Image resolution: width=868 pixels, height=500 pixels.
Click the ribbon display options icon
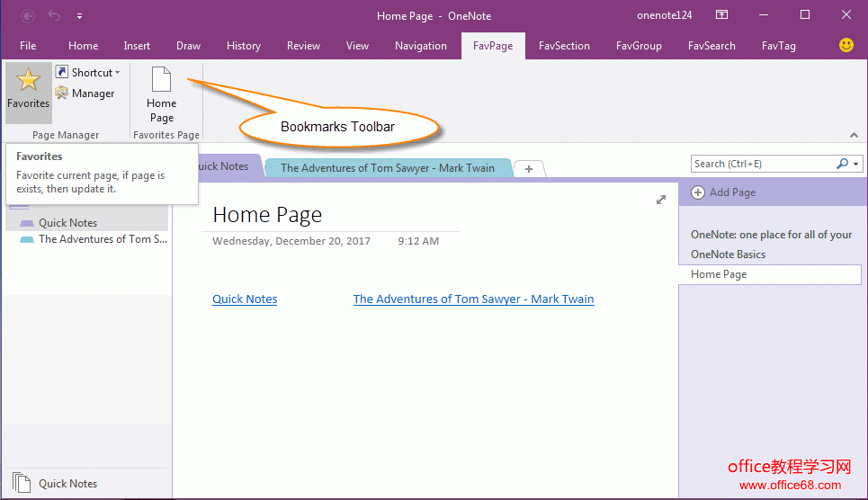pyautogui.click(x=722, y=15)
